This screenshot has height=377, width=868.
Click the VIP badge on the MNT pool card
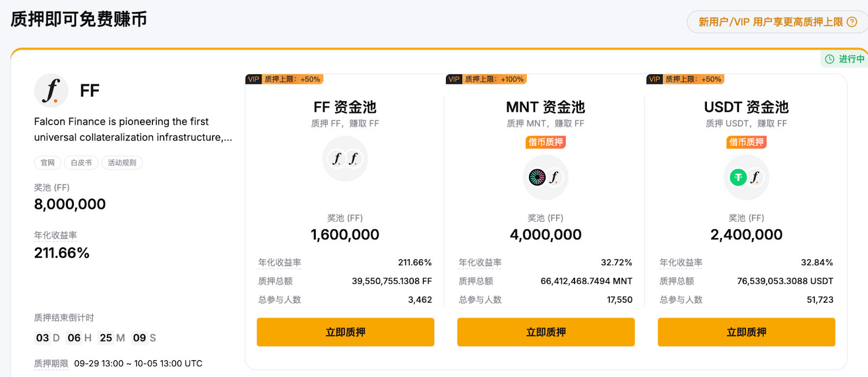[x=454, y=79]
